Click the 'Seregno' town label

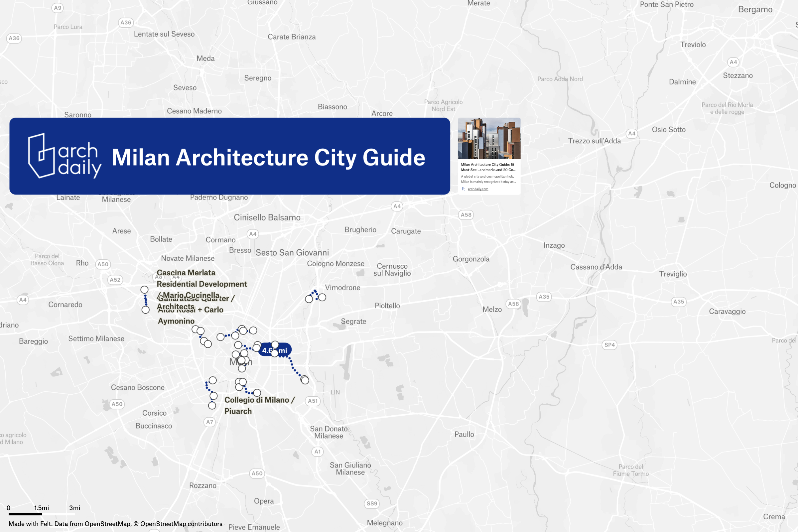pyautogui.click(x=257, y=78)
